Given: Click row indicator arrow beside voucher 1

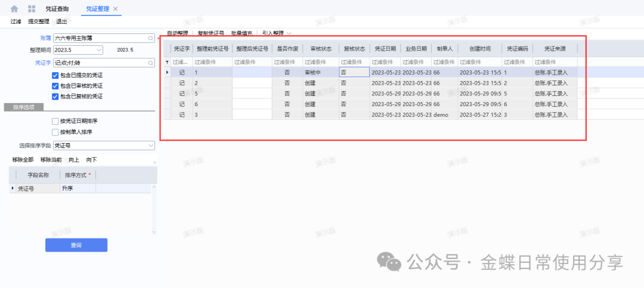Looking at the screenshot, I should [167, 72].
